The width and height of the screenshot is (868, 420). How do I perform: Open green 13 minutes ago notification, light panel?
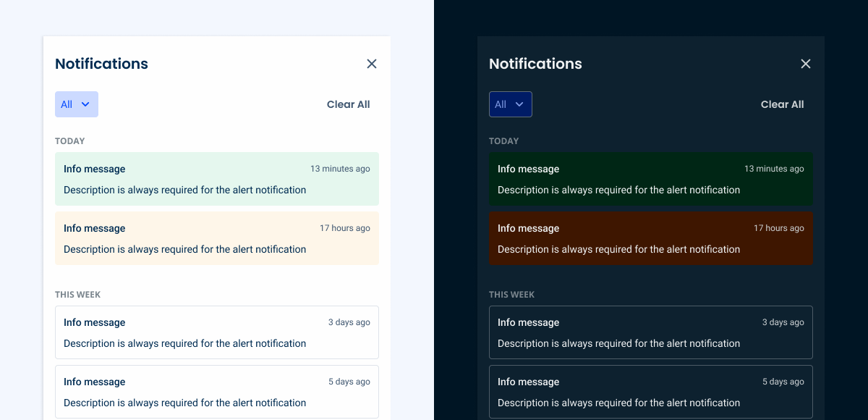pyautogui.click(x=217, y=179)
